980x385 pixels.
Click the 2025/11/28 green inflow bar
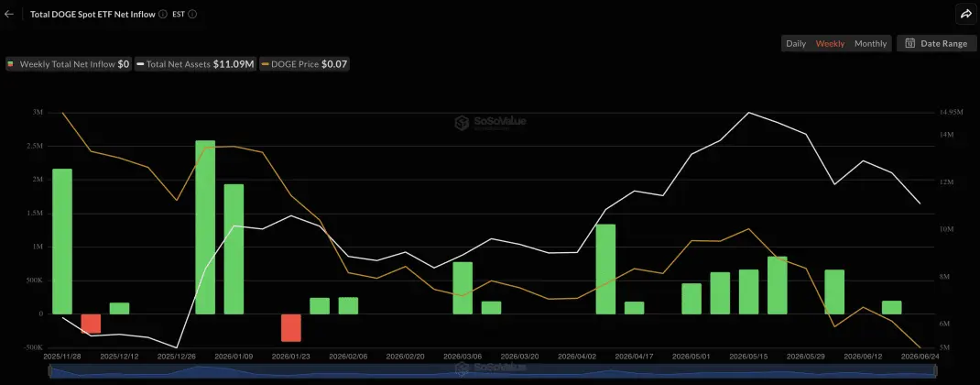click(x=62, y=241)
